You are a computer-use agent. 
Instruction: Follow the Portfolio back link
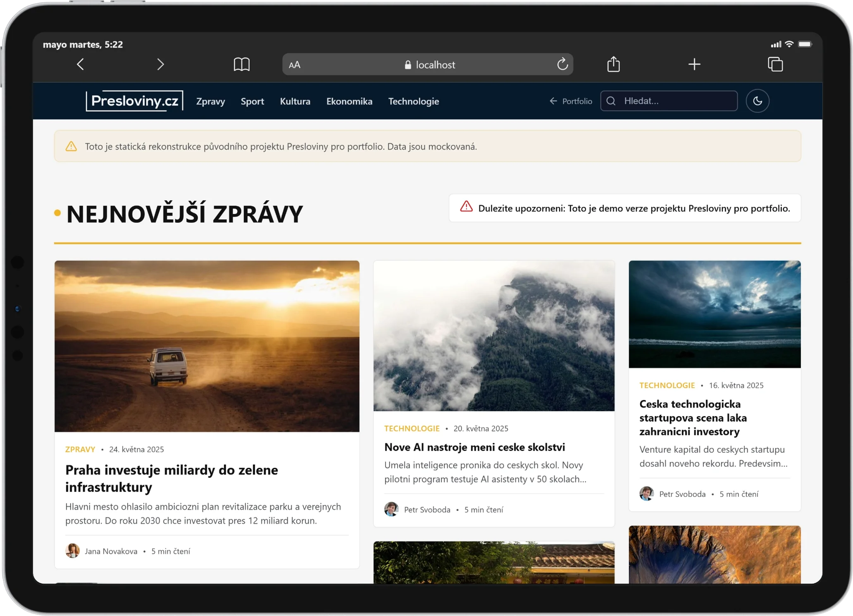pyautogui.click(x=571, y=101)
